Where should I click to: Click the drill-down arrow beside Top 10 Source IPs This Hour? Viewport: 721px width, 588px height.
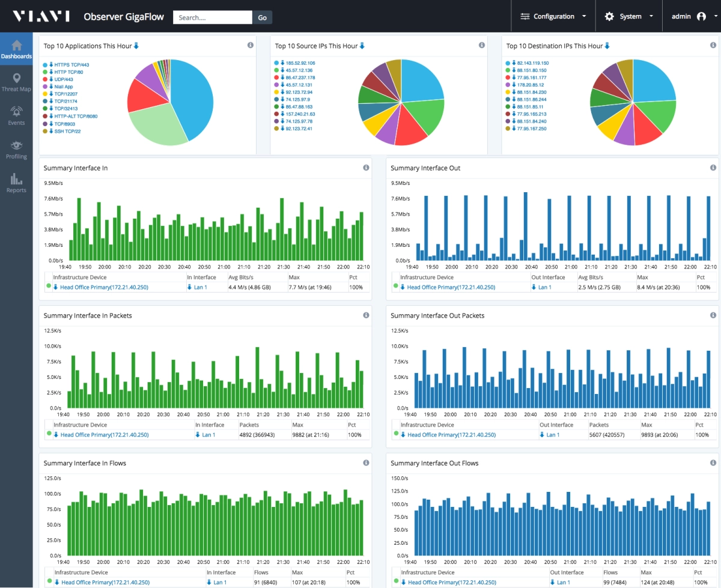coord(362,46)
